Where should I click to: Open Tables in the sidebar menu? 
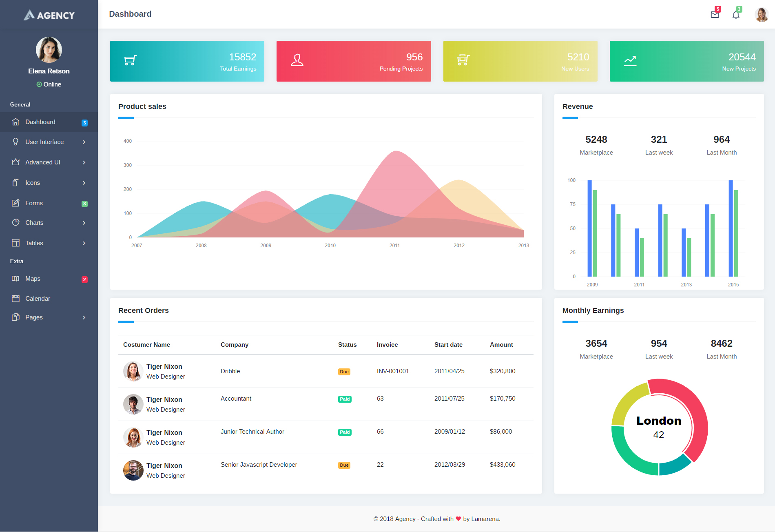pyautogui.click(x=34, y=243)
